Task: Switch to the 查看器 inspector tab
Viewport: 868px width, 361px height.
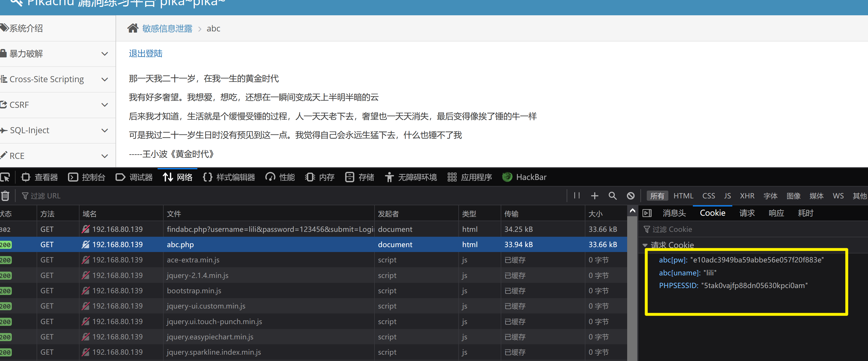Action: click(39, 177)
